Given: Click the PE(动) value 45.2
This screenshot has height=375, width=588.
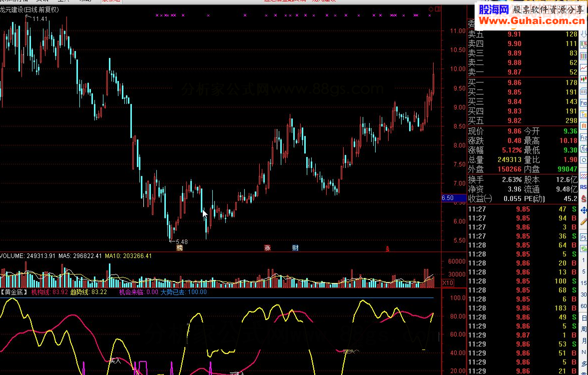Looking at the screenshot, I should coord(571,198).
